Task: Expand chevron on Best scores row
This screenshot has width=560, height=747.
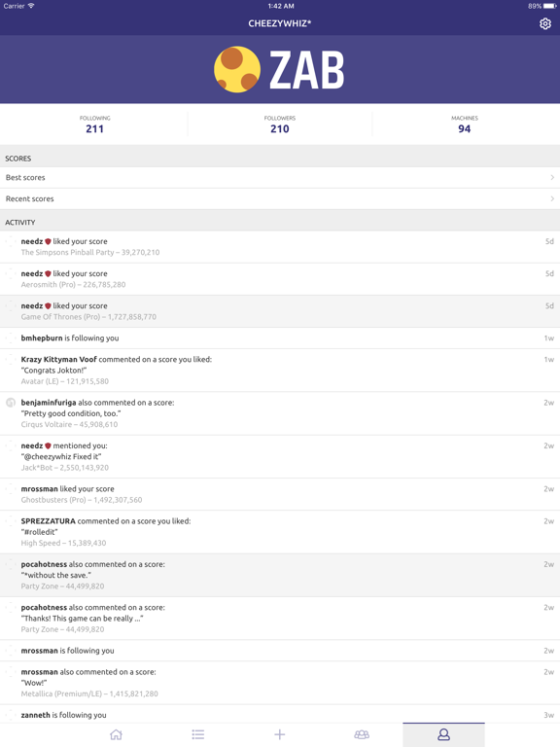Action: 552,177
